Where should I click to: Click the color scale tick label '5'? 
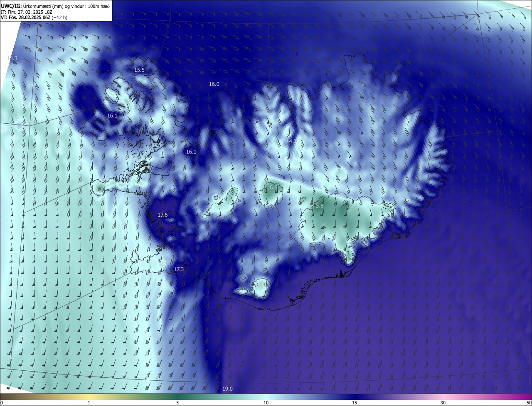(x=177, y=403)
